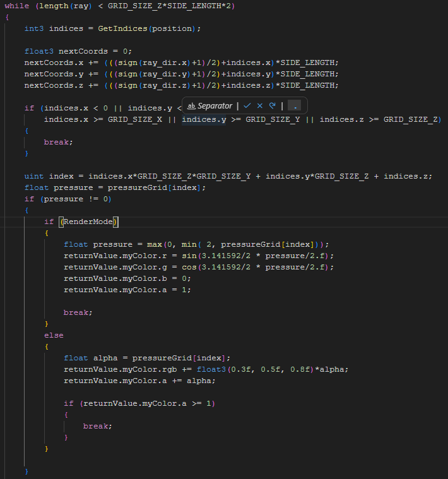Click the 'ab' rename icon in the popup

point(191,106)
